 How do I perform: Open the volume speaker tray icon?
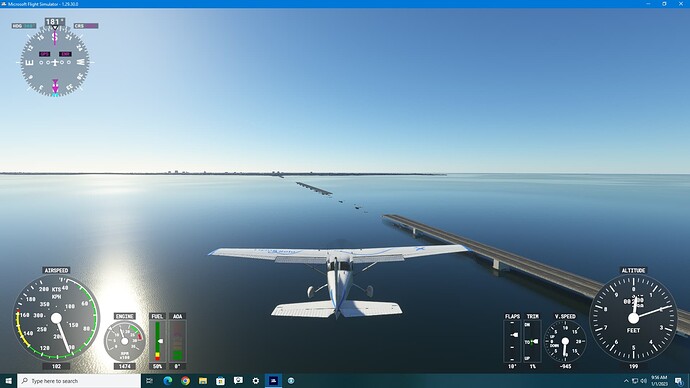(x=643, y=381)
